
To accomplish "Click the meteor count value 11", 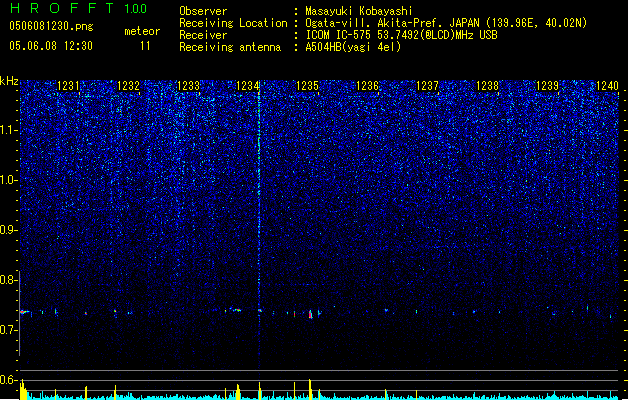I will tap(145, 46).
